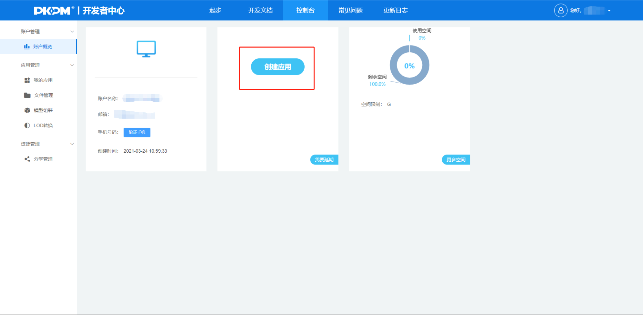The height and width of the screenshot is (315, 644).
Task: Click the 我的应用 grid icon
Action: (27, 80)
